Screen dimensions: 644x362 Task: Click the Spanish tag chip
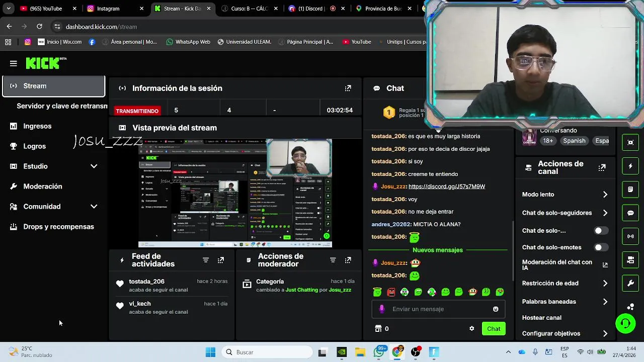(574, 141)
